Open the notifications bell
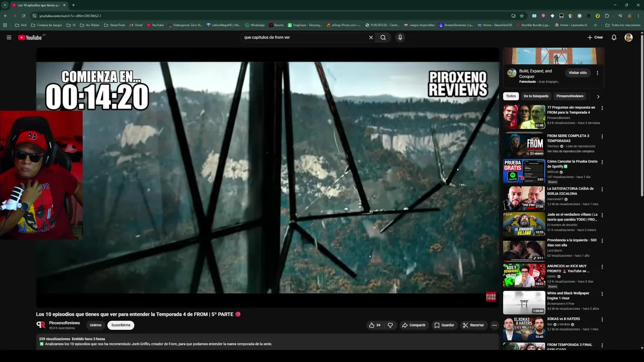This screenshot has width=644, height=362. point(614,37)
